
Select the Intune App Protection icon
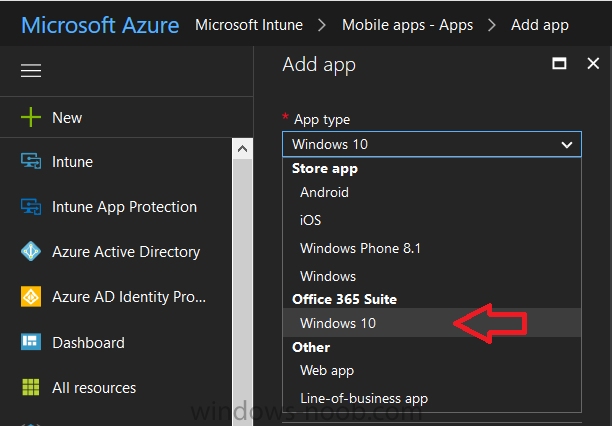pyautogui.click(x=31, y=207)
